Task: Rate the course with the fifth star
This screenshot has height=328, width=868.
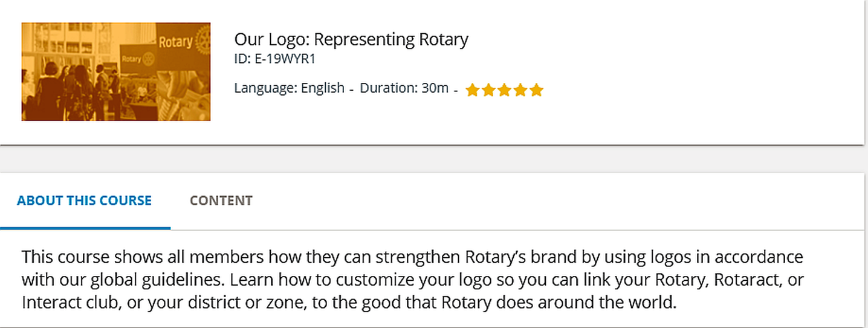Action: [537, 91]
